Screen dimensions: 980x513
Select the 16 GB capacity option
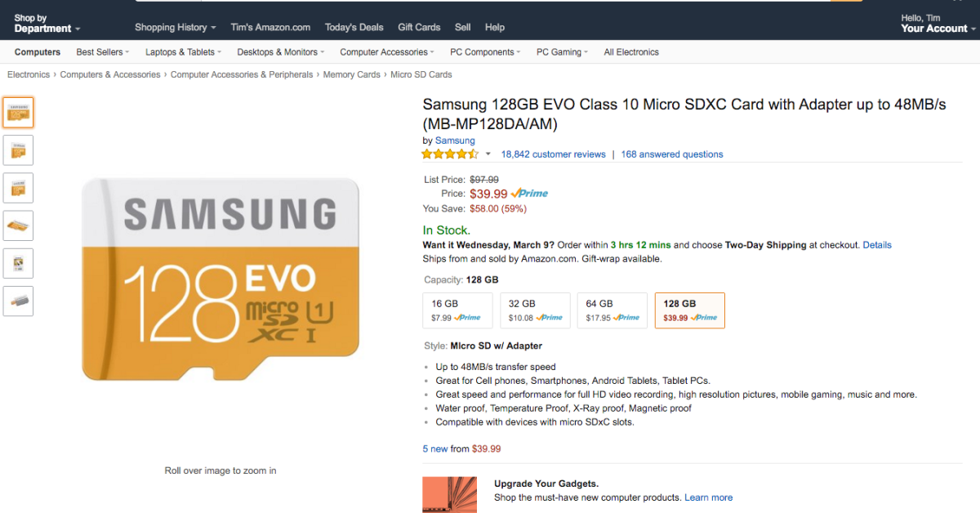pyautogui.click(x=457, y=310)
